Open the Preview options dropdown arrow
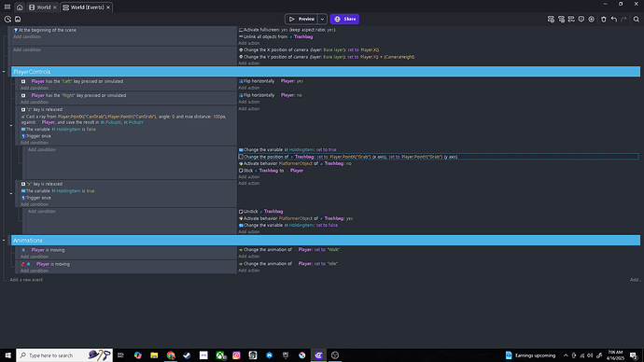This screenshot has height=362, width=644. pyautogui.click(x=322, y=19)
